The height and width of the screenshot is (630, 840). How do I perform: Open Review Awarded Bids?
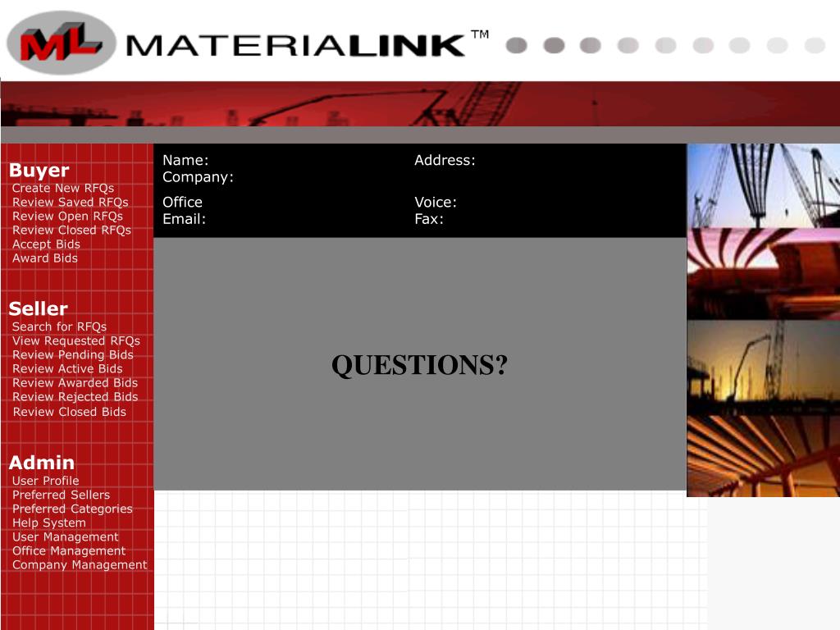click(75, 382)
